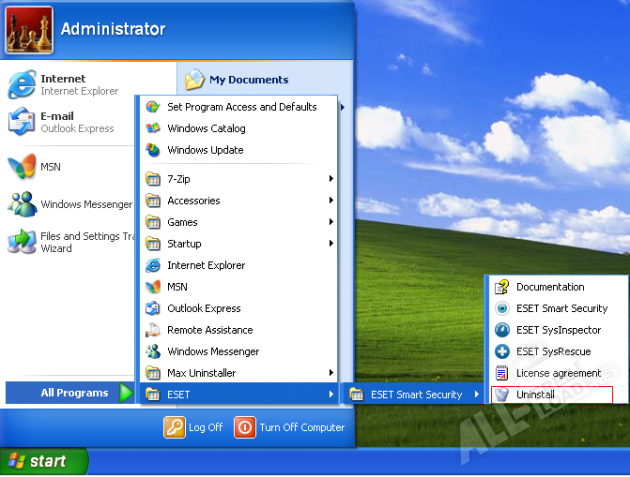Choose Set Program Access and Defaults
Image resolution: width=630 pixels, height=477 pixels.
click(x=241, y=107)
